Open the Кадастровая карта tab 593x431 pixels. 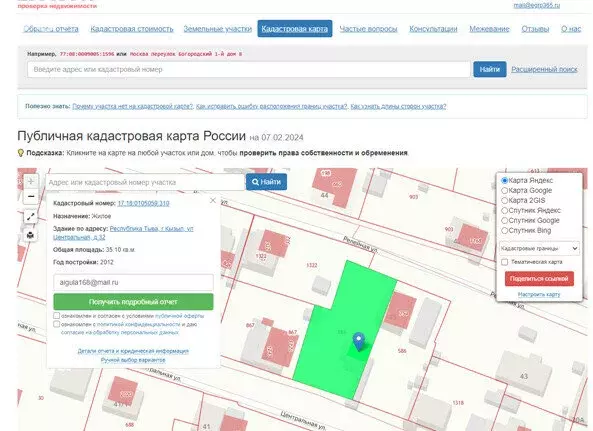click(295, 29)
